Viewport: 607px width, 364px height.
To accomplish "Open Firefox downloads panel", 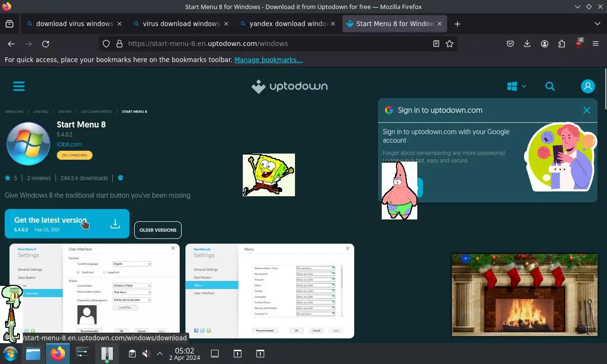I will [x=527, y=44].
